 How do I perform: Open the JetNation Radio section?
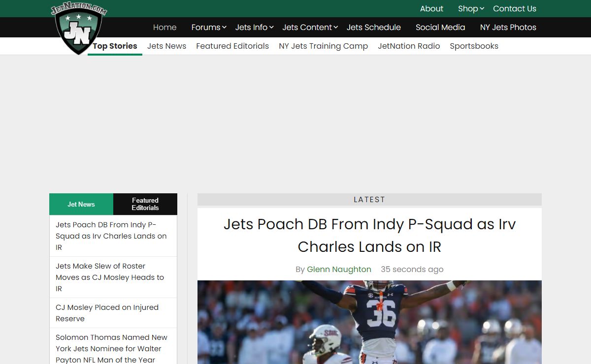[x=409, y=46]
